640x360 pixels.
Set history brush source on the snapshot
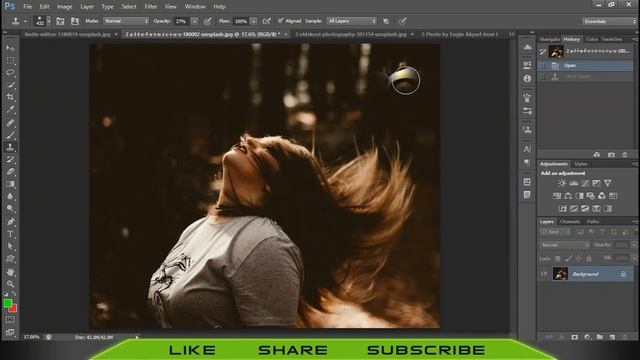(x=542, y=51)
